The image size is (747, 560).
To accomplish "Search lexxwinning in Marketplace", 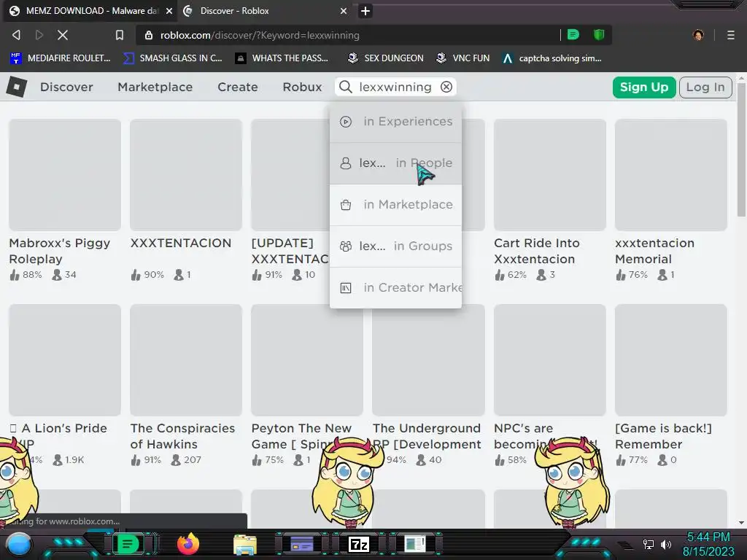I will [x=395, y=204].
